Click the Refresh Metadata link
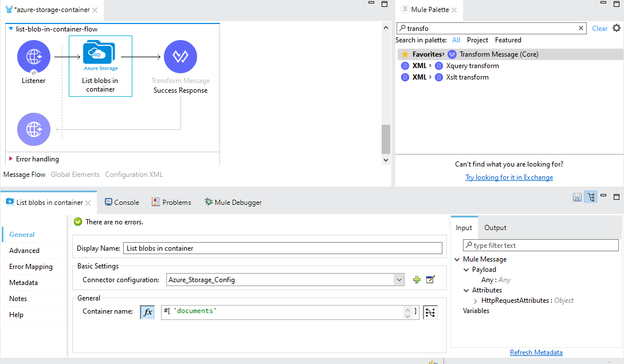The height and width of the screenshot is (364, 624). tap(536, 353)
